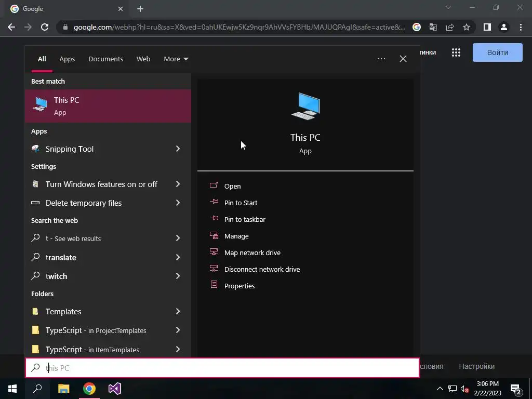Image resolution: width=532 pixels, height=399 pixels.
Task: Expand arrow for Turn Windows features
Action: coord(178,184)
